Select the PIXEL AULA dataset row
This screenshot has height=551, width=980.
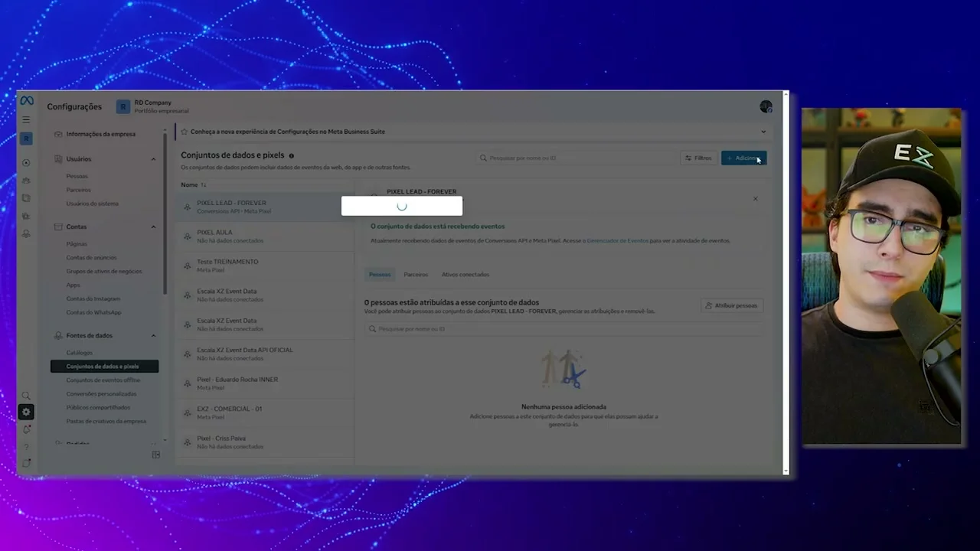click(265, 236)
